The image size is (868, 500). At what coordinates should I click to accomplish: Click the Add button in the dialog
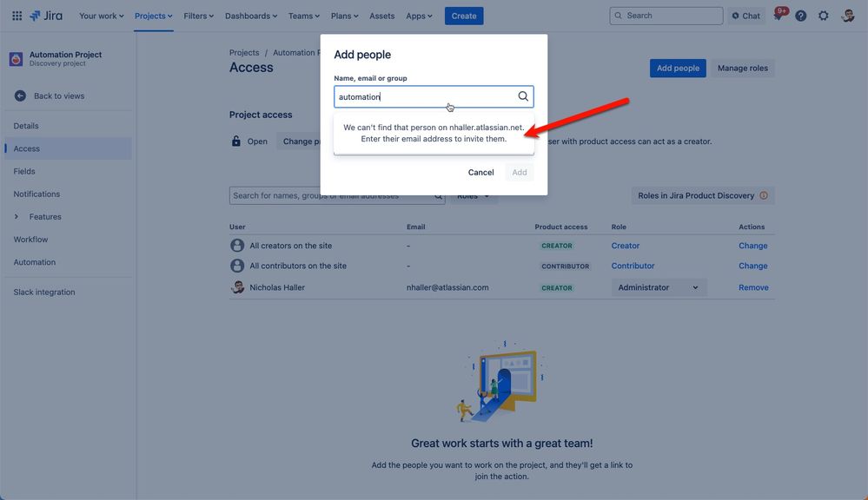[x=520, y=172]
